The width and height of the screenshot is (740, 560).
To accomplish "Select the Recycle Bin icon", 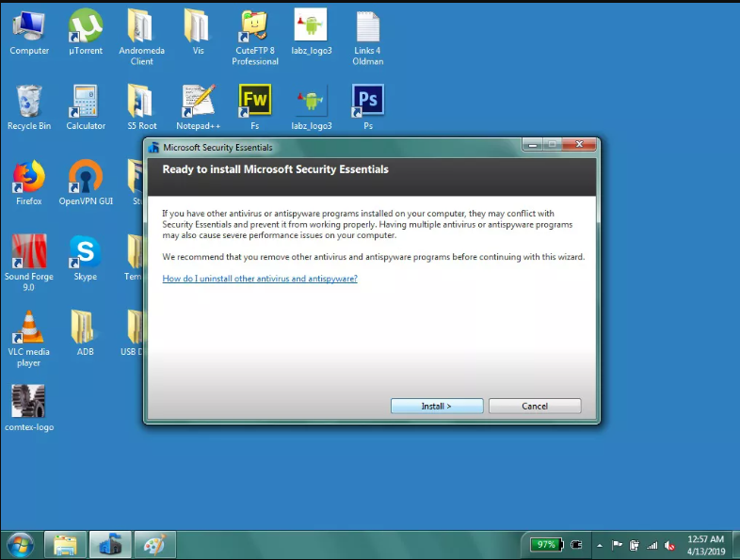I will [29, 107].
